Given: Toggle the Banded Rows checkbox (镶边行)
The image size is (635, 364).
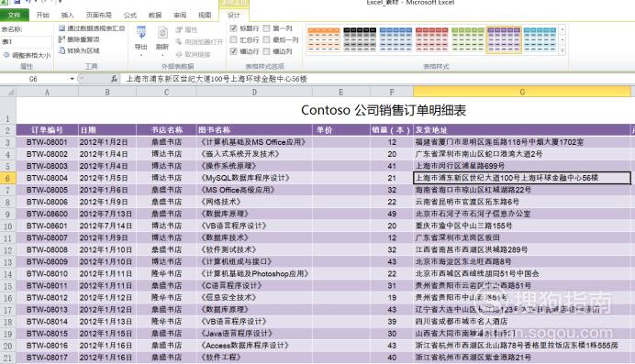Looking at the screenshot, I should [x=233, y=51].
